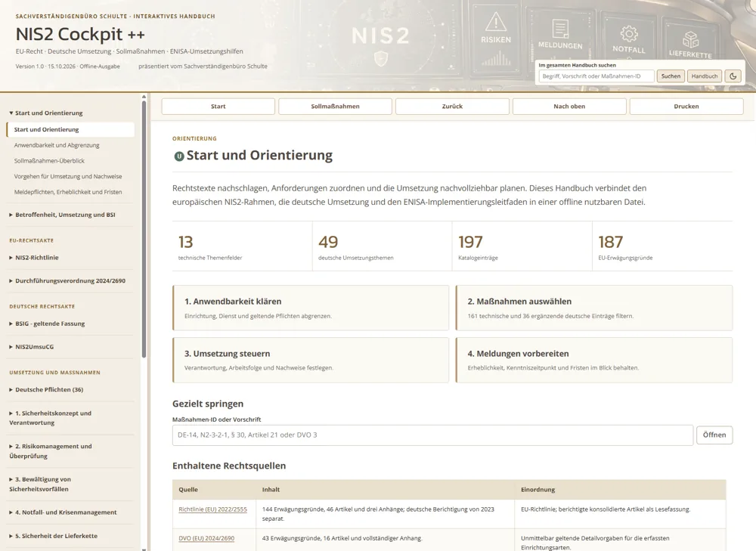Click the Quelle column header
Viewport: 756px width, 551px height.
[x=214, y=489]
